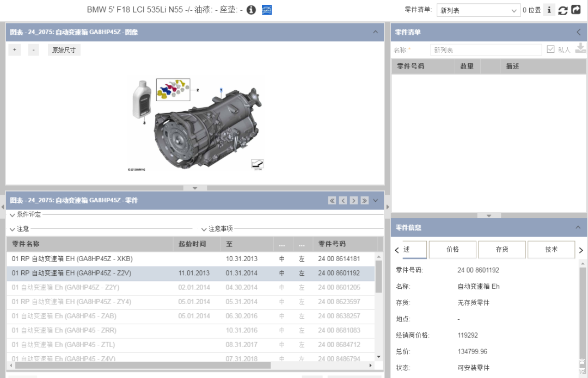588x378 pixels.
Task: Jump to last diagram page
Action: (x=365, y=201)
